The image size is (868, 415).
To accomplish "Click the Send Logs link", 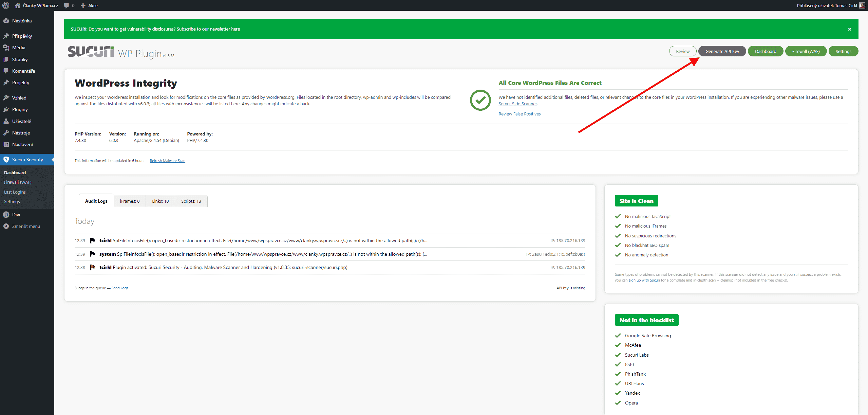I will coord(120,288).
